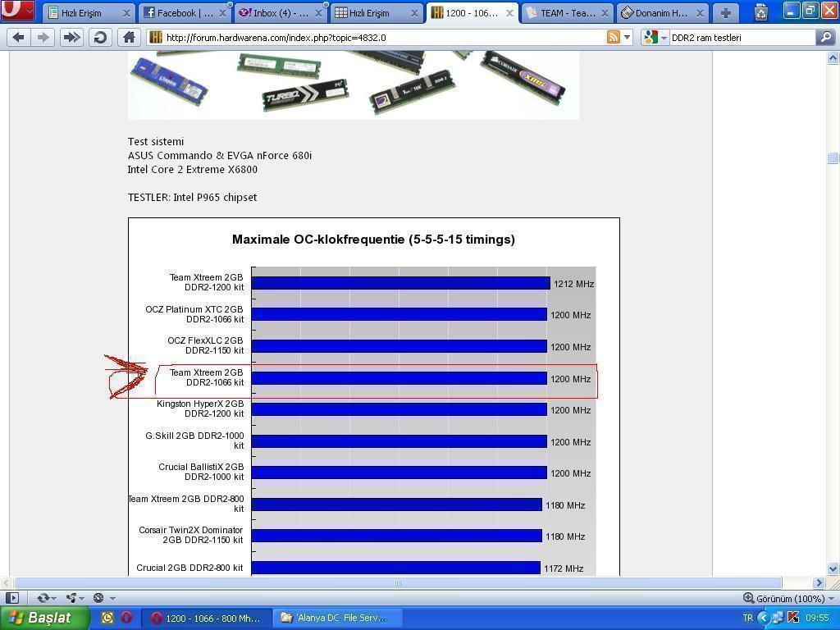Click the horizontal scrollbar thumb
The image size is (840, 630).
click(398, 582)
